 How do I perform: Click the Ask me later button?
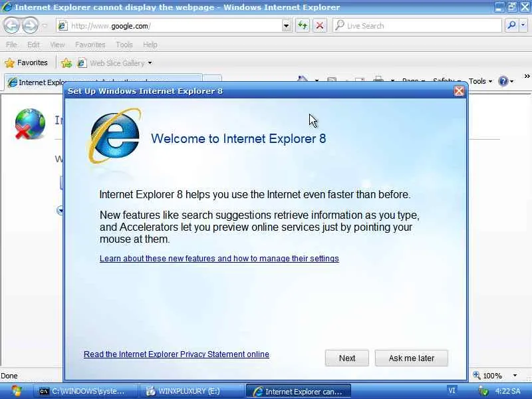point(411,358)
